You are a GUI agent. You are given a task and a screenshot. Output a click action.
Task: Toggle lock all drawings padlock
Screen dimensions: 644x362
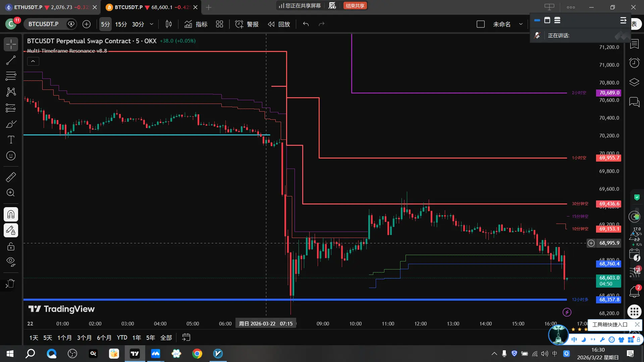[11, 246]
